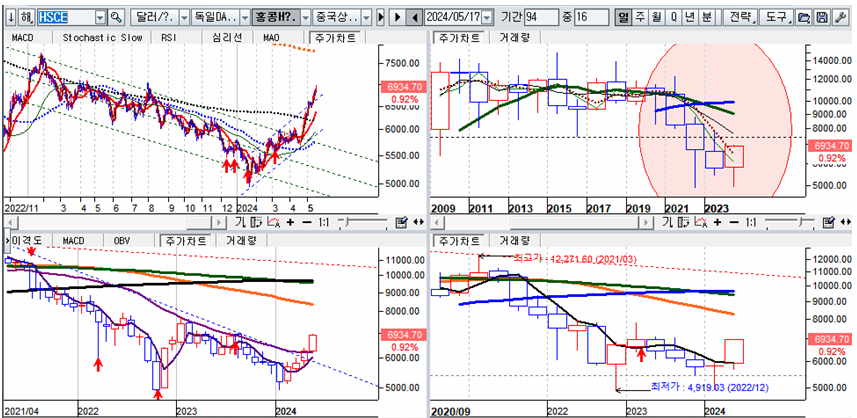Switch to 심리선 tab
This screenshot has width=857, height=418.
click(228, 38)
